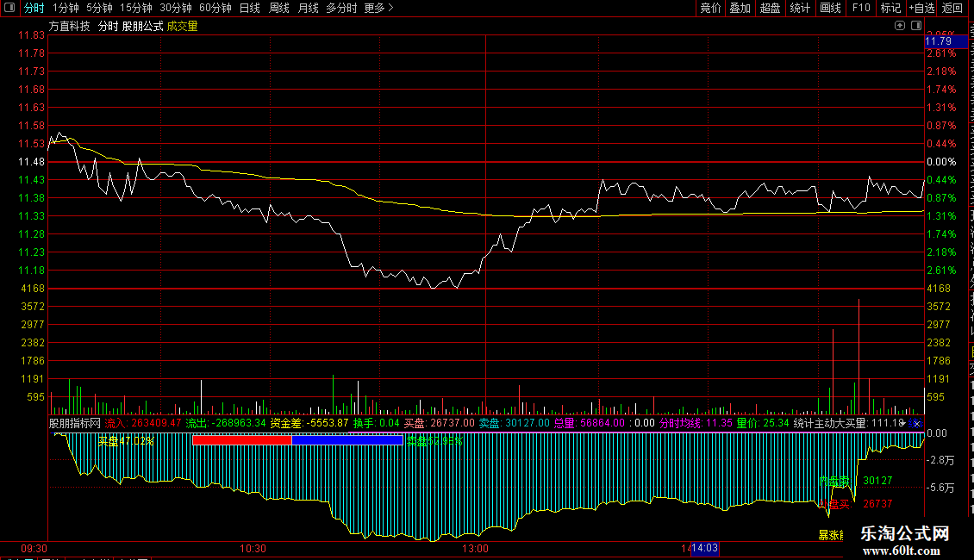Switch to the 60分钟 chart period
The image size is (974, 560).
(215, 8)
